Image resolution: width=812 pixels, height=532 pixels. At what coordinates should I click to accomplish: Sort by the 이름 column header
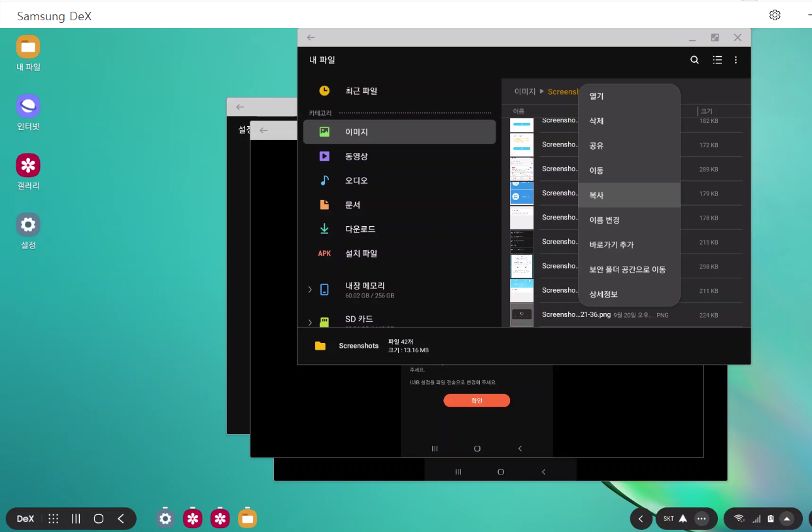pos(518,111)
